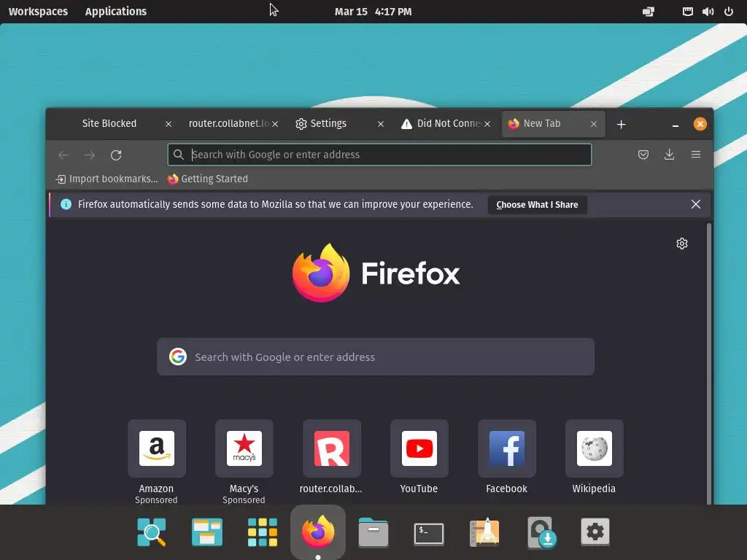This screenshot has height=560, width=747.
Task: Click the Firefox back arrow button
Action: [x=63, y=155]
